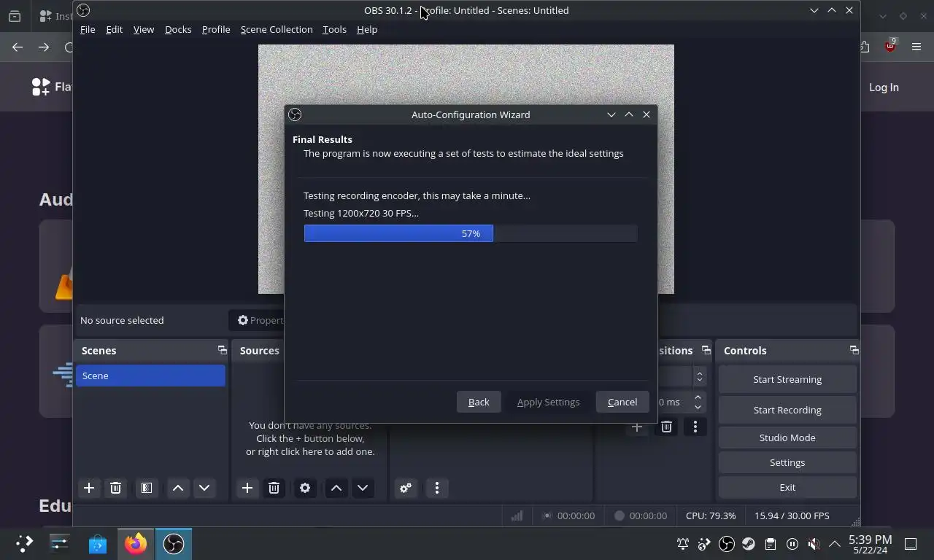The image size is (934, 560).
Task: Increase transition duration with up arrow
Action: pyautogui.click(x=698, y=397)
